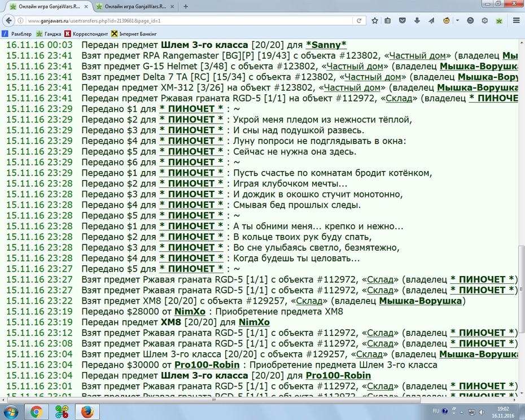Open Склад link in the 23:12 RGD-5 row
The width and height of the screenshot is (525, 420).
pyautogui.click(x=380, y=333)
